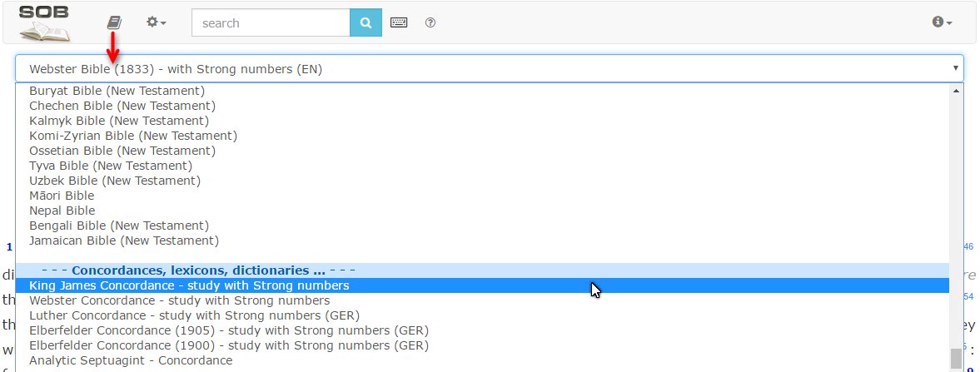Choose Elberfelder Concordance (1905) entry
This screenshot has width=980, height=372.
click(228, 330)
